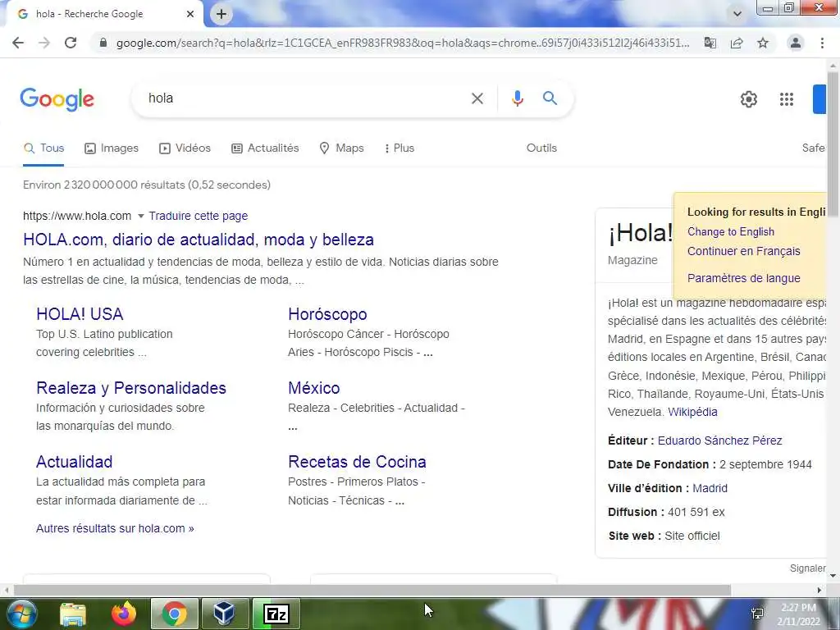
Task: Choose Change to English
Action: 731,231
